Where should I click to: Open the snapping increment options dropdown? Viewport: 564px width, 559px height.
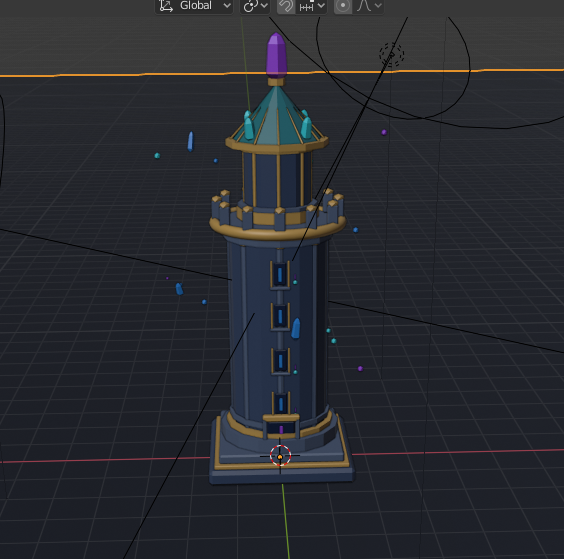click(x=311, y=6)
